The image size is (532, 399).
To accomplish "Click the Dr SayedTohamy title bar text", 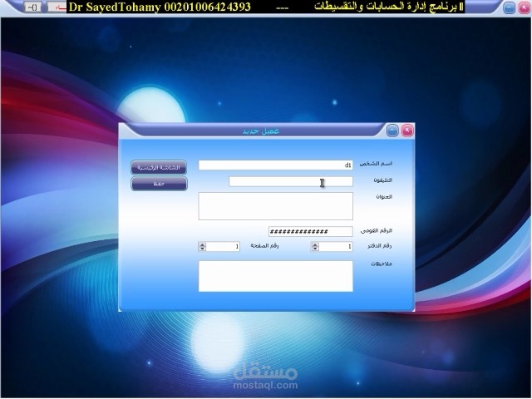I will pos(160,7).
